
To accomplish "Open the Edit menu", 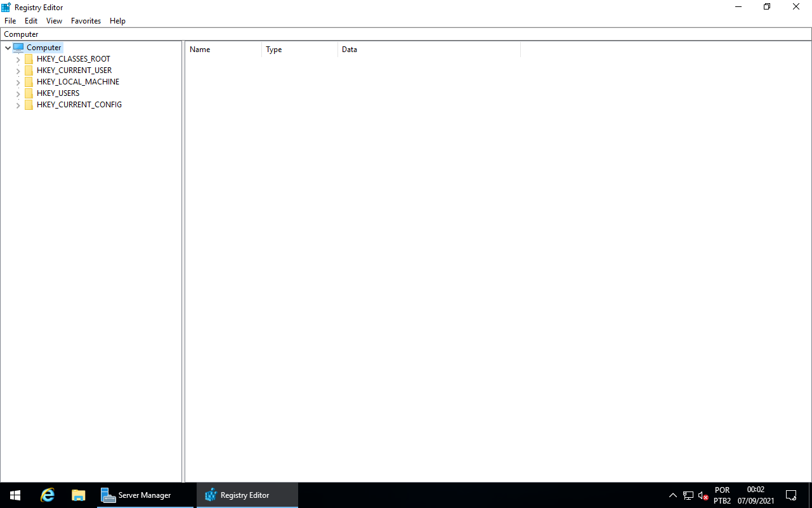I will [x=30, y=20].
